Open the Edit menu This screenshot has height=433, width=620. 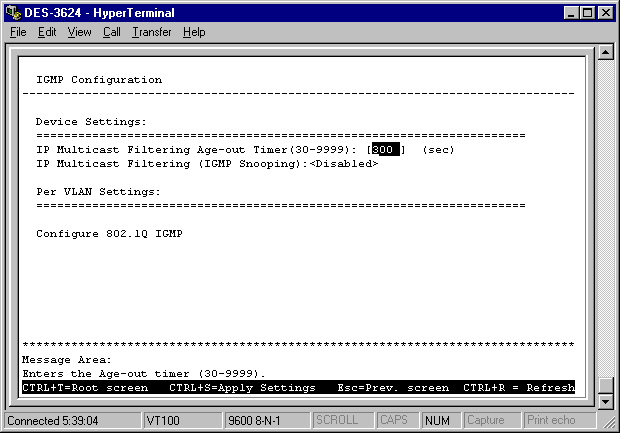47,32
